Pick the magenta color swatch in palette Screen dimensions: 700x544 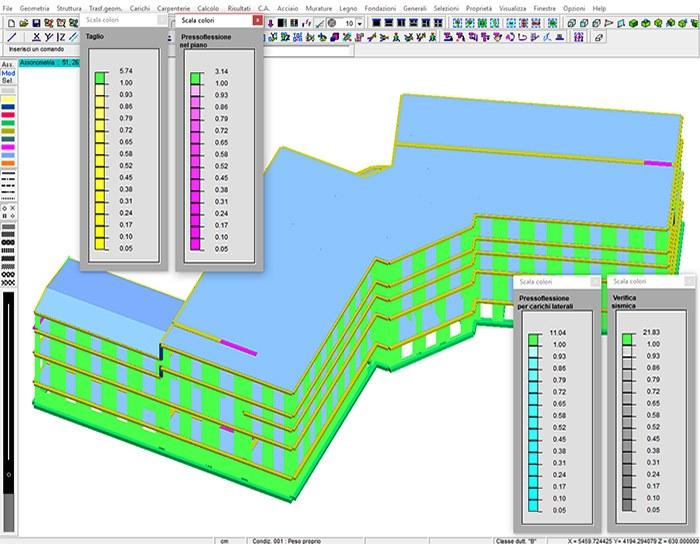click(8, 147)
